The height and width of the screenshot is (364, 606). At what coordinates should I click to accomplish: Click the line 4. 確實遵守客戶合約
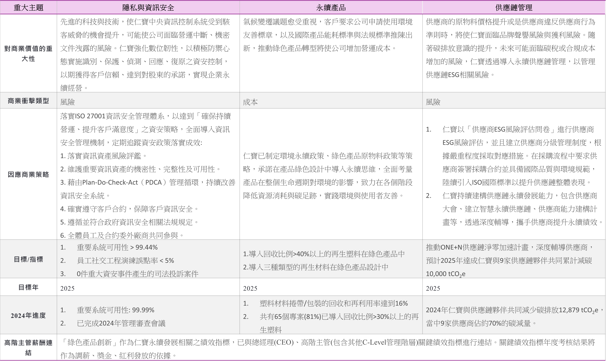point(130,209)
